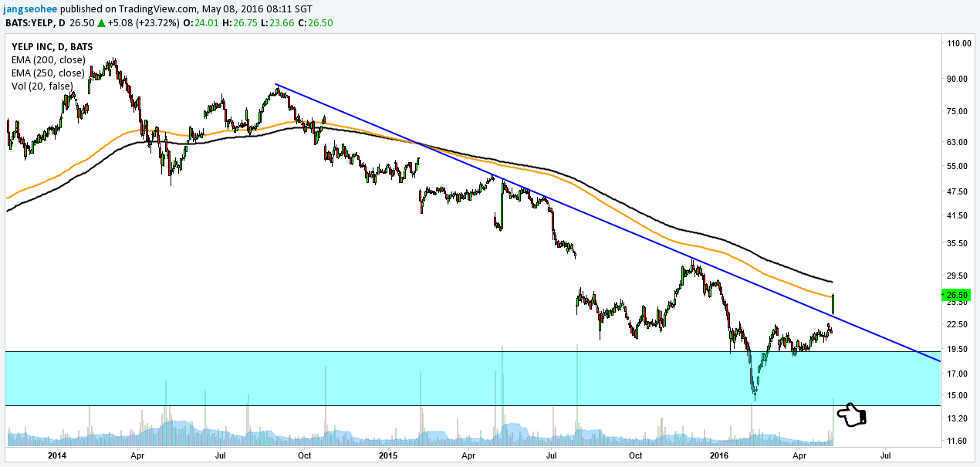This screenshot has height=467, width=980.
Task: Click the 22.50 price axis label
Action: [958, 323]
